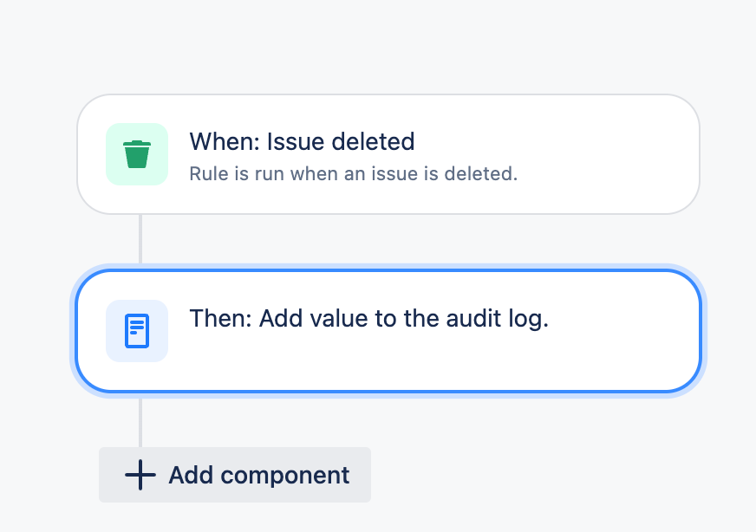Click the blue tinted icon background square

point(136,330)
